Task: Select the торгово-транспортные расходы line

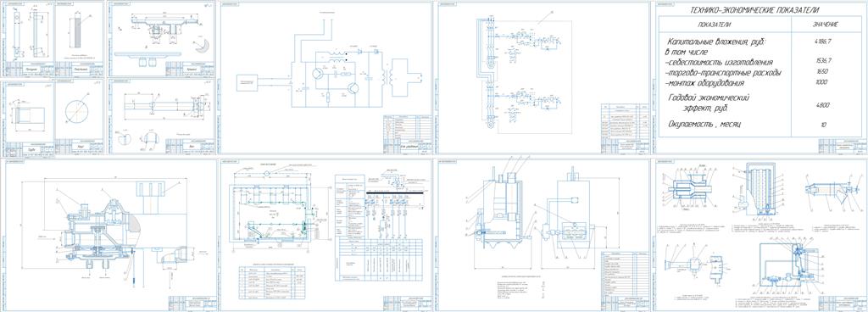Action: pyautogui.click(x=723, y=72)
